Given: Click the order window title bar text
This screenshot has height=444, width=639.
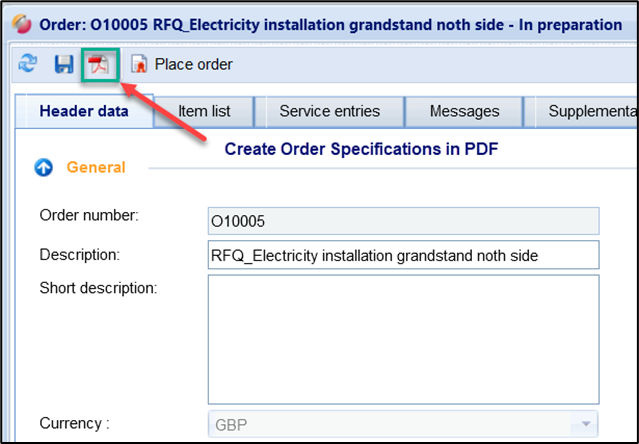Looking at the screenshot, I should pyautogui.click(x=330, y=24).
